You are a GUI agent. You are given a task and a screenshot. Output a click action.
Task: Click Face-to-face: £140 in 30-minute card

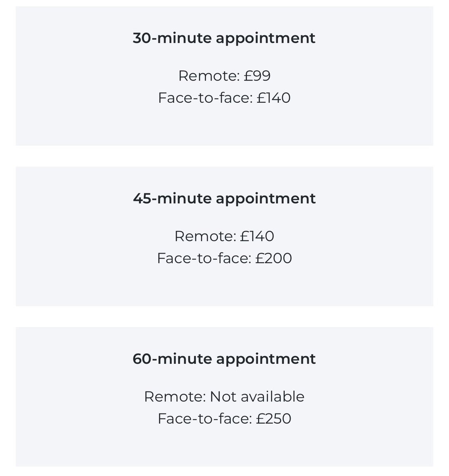[224, 98]
